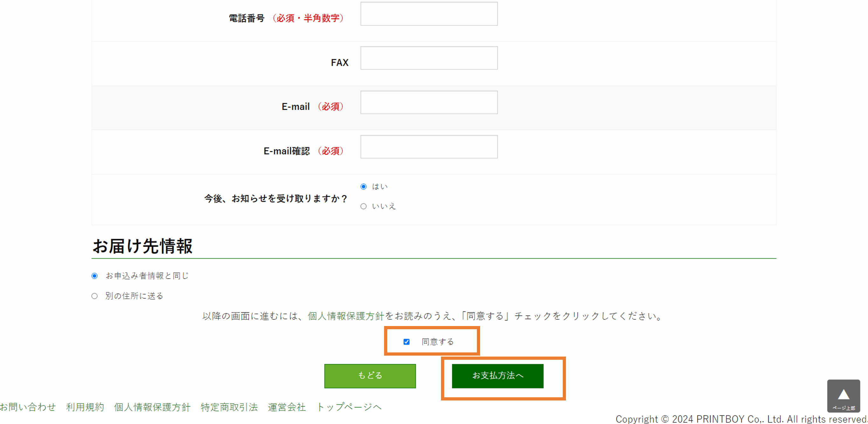Toggle the 同意する agreement checkbox
The image size is (868, 424).
tap(406, 341)
